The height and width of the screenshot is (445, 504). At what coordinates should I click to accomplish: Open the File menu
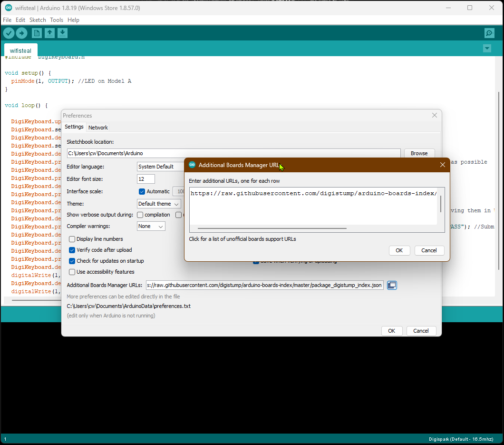point(7,20)
